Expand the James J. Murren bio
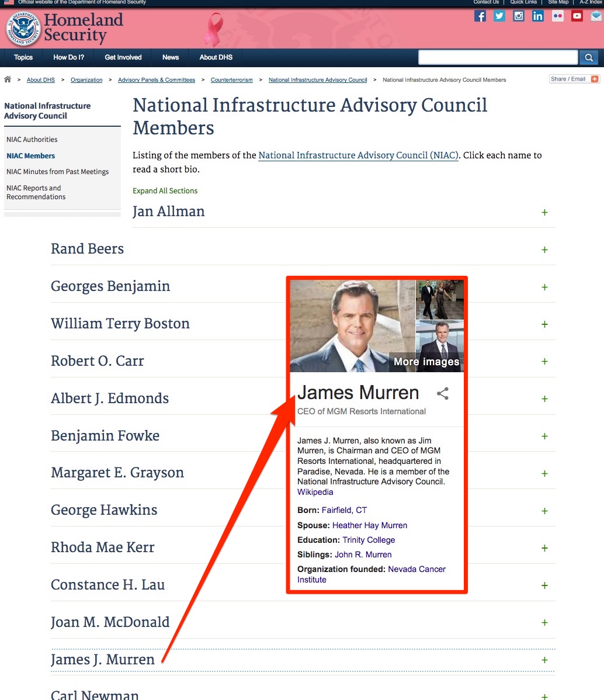 (544, 660)
